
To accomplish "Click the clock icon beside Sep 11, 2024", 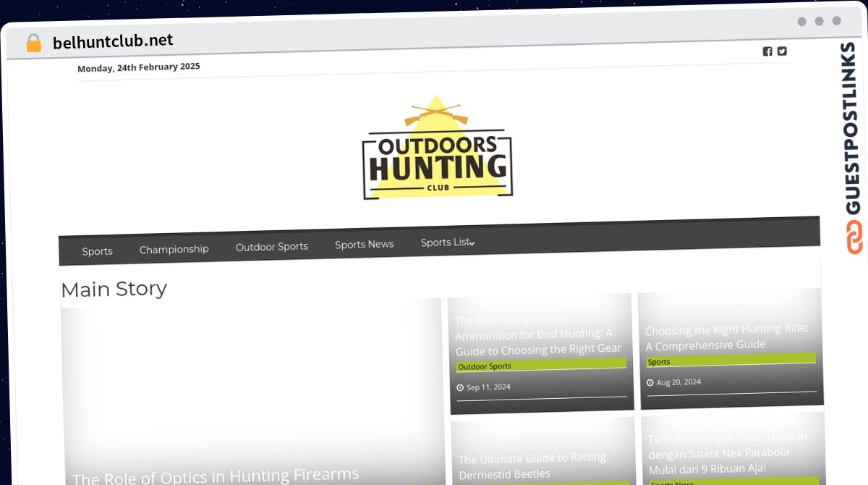I will click(460, 388).
